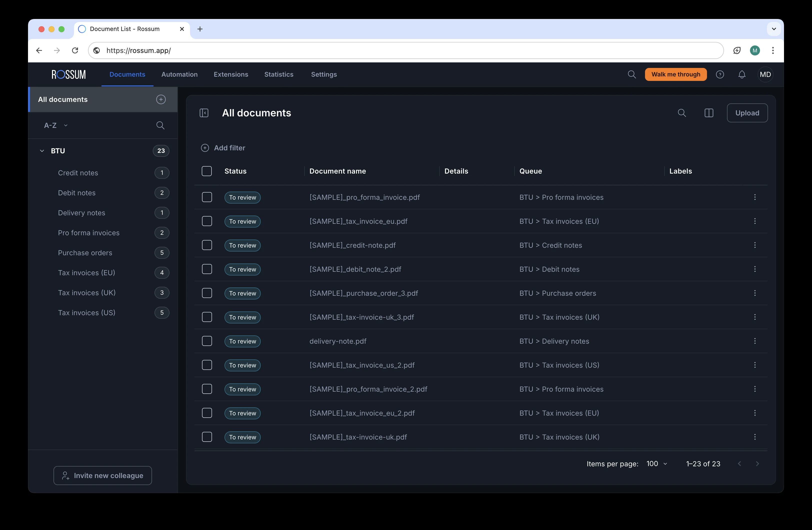Reload the browser page

[x=75, y=50]
